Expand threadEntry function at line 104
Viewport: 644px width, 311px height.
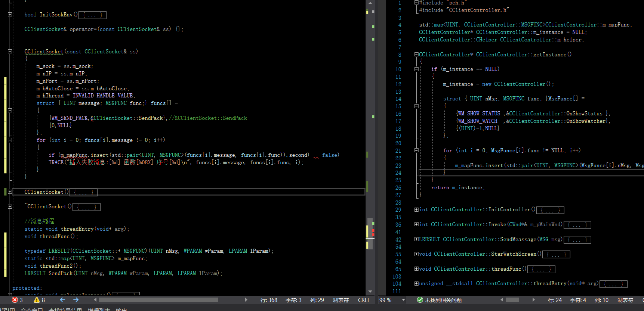coord(416,283)
